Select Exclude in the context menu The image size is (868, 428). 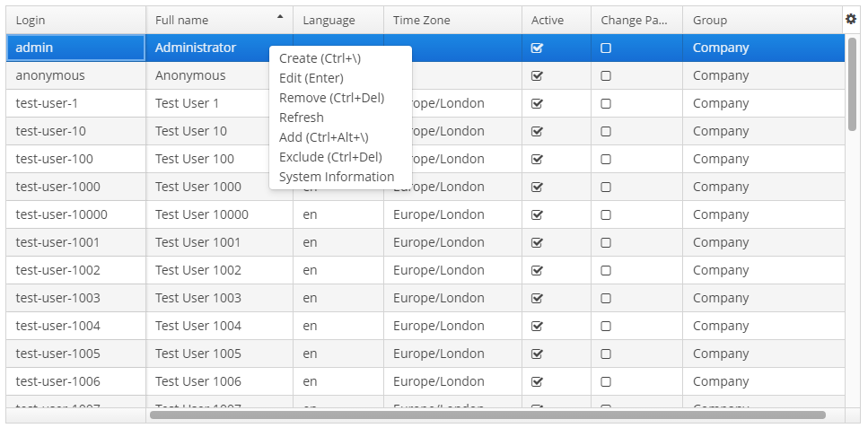pos(330,157)
